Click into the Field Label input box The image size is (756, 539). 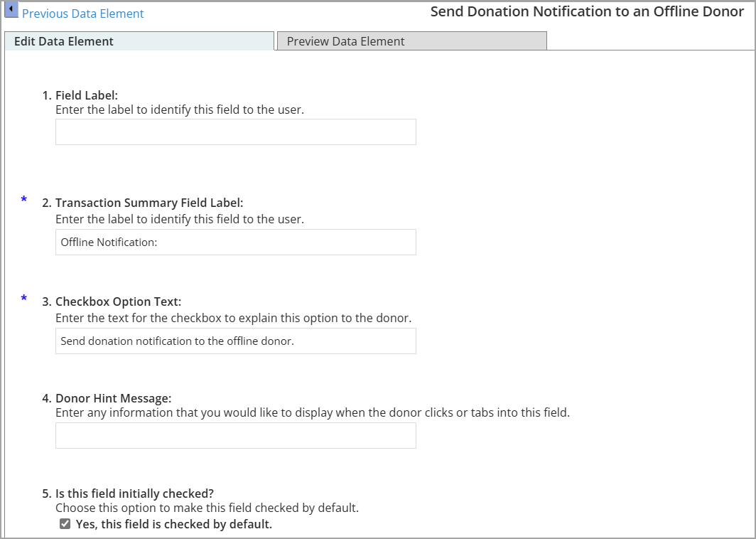click(x=236, y=132)
